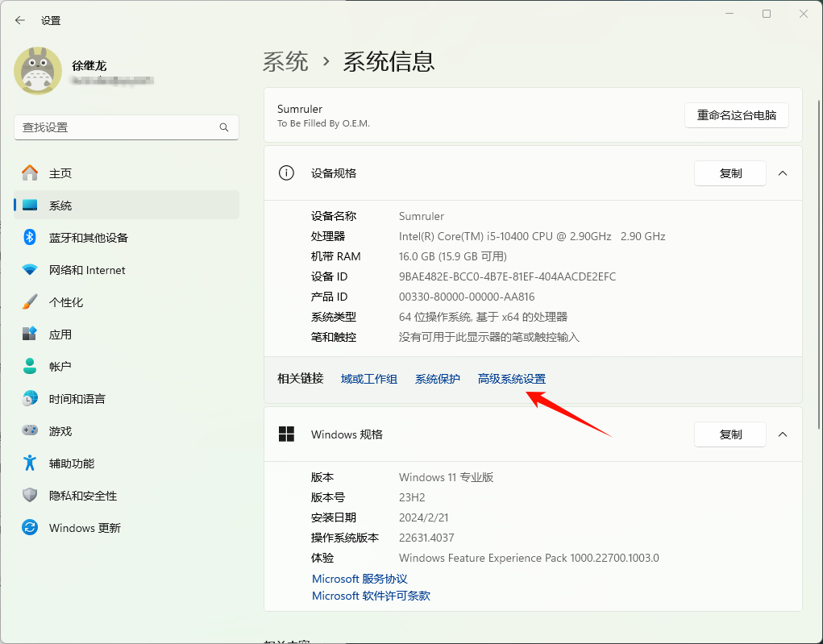823x644 pixels.
Task: Click the 设备规格 info circle icon
Action: click(287, 172)
